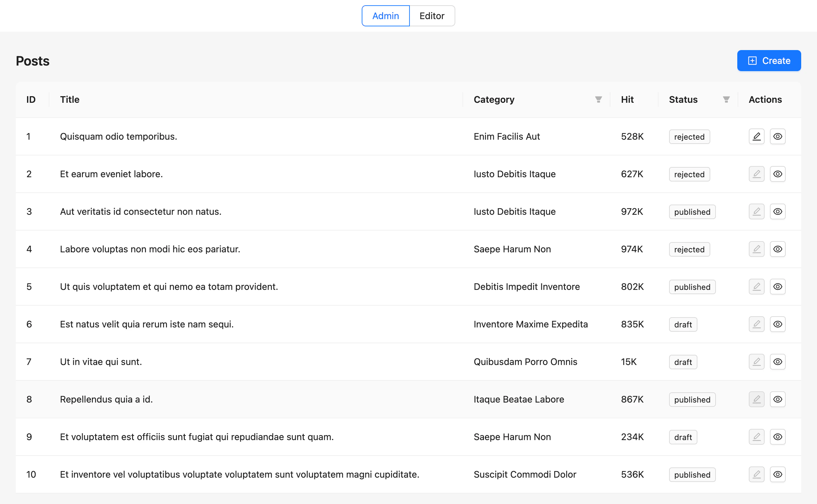Click the category Quibusdam Porro Omnis
The height and width of the screenshot is (504, 817).
pos(525,362)
